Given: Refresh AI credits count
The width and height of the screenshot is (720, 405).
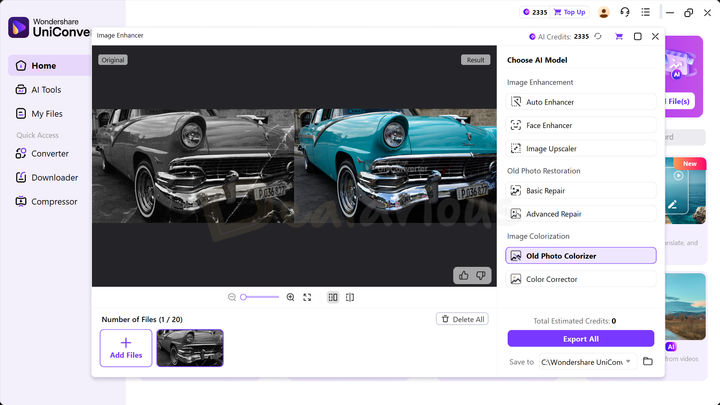Looking at the screenshot, I should click(598, 36).
